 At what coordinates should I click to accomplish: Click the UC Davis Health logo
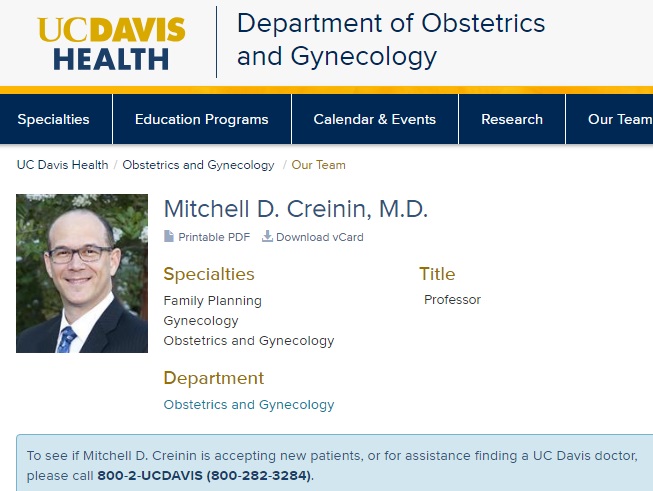tap(112, 43)
